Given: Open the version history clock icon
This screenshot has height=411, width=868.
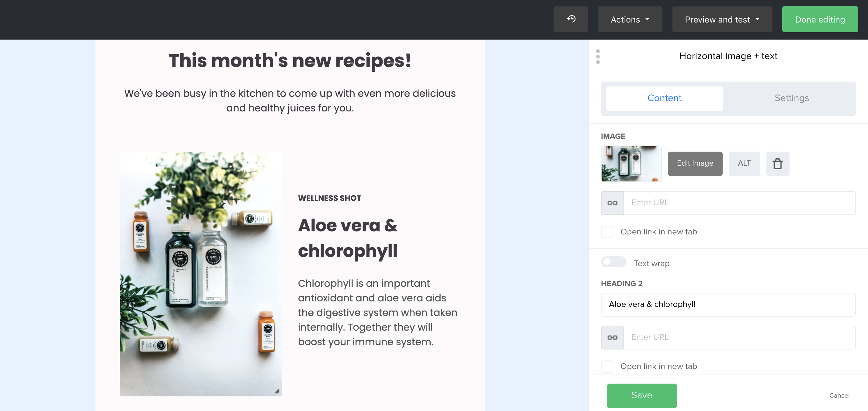Looking at the screenshot, I should (571, 19).
